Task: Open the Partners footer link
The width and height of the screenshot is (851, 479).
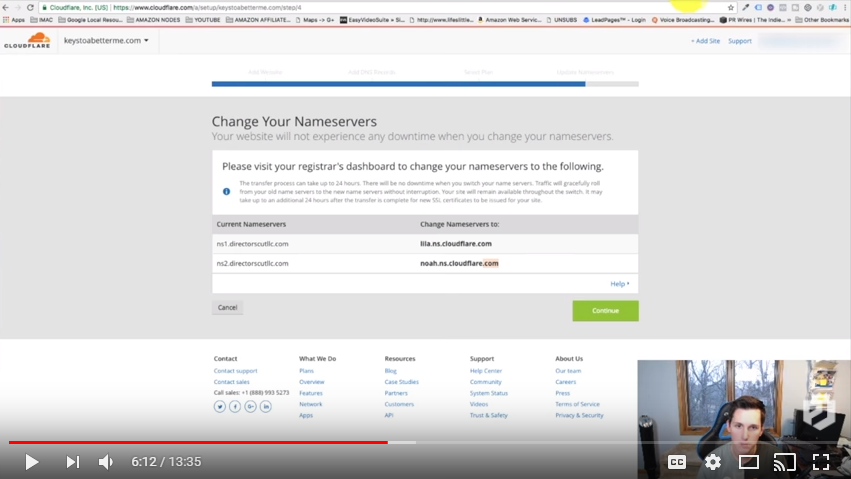Action: click(x=396, y=393)
